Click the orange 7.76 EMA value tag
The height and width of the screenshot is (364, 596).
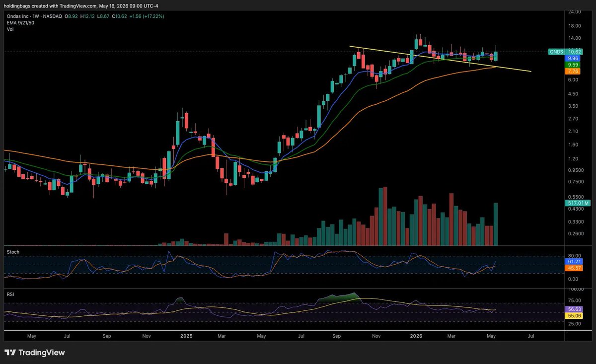(574, 72)
